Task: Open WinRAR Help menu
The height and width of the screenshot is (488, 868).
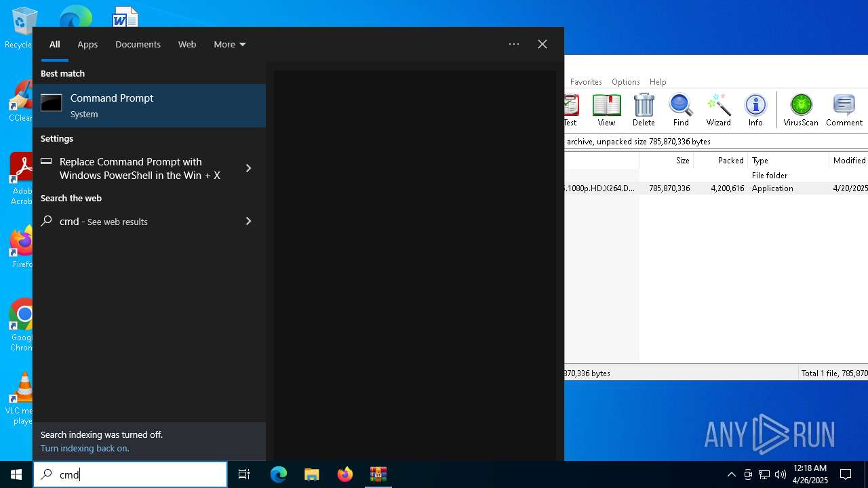Action: click(x=658, y=81)
